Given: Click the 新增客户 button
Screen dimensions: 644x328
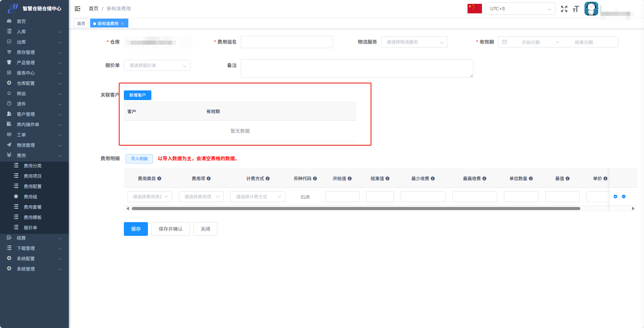Looking at the screenshot, I should pyautogui.click(x=138, y=95).
